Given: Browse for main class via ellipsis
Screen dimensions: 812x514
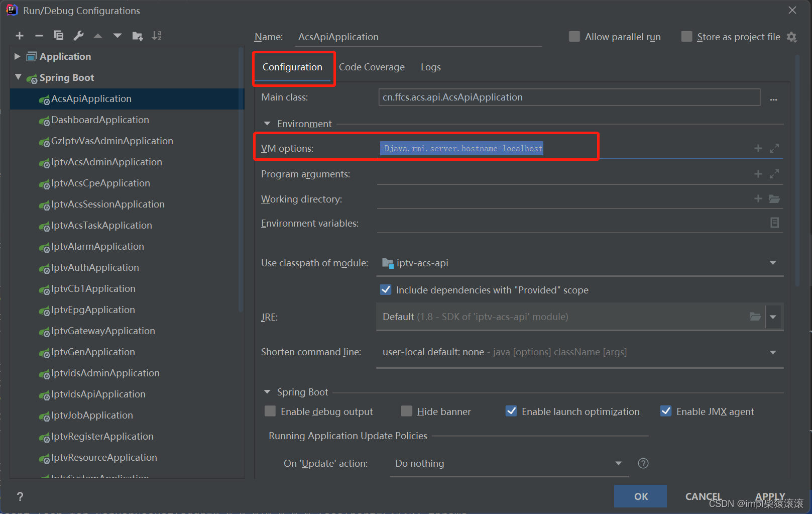Looking at the screenshot, I should coord(773,99).
